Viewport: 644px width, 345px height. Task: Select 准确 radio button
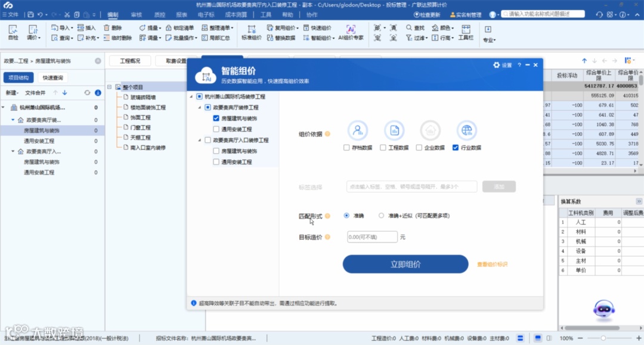pos(346,215)
